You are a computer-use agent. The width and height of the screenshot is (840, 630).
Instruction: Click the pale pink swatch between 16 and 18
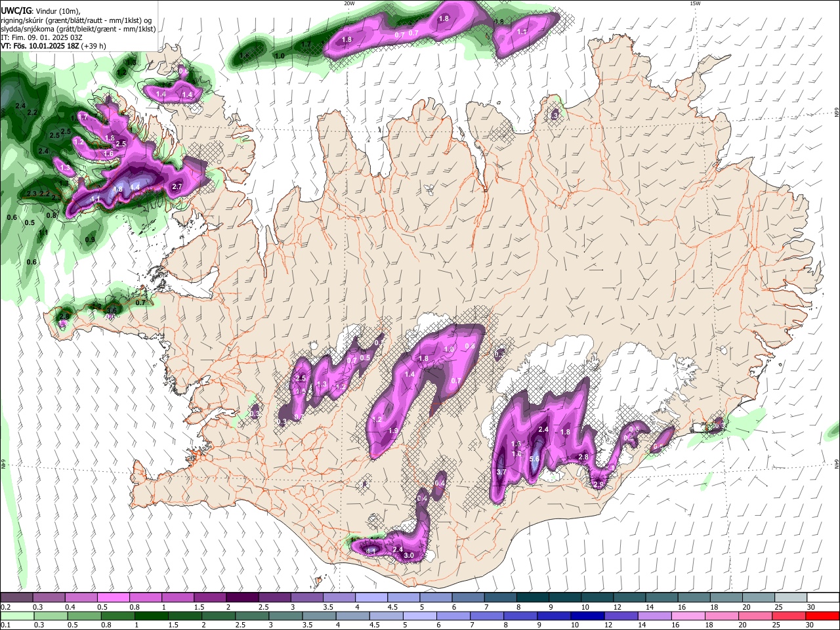tap(687, 616)
